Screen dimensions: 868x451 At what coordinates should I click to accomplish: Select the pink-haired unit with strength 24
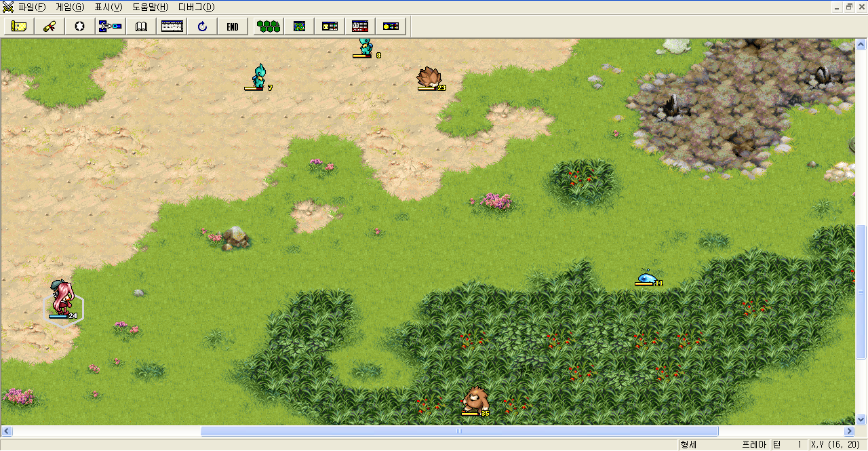coord(63,299)
